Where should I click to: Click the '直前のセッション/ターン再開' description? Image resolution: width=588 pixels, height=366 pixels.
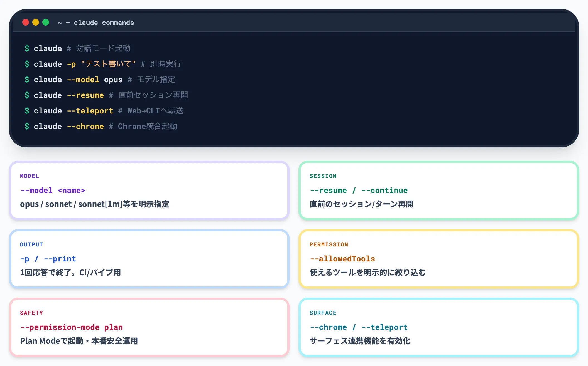click(x=361, y=204)
